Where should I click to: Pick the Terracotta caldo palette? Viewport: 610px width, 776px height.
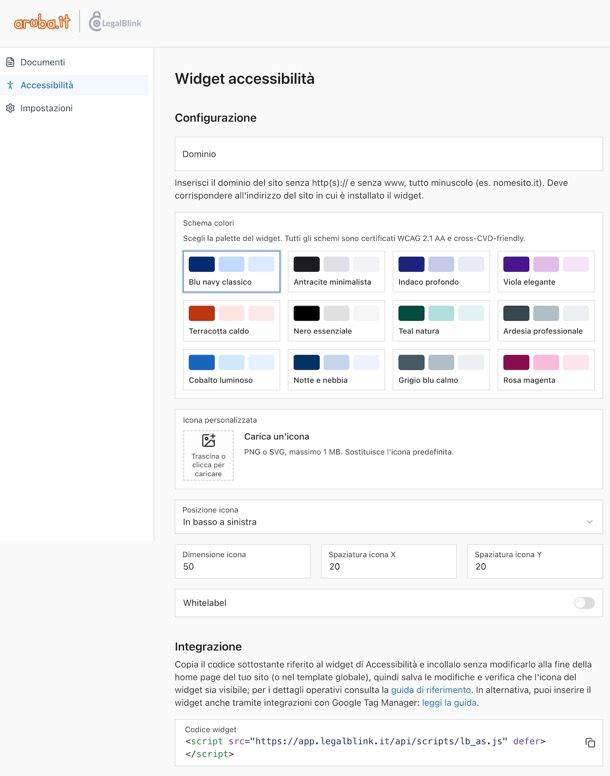pyautogui.click(x=232, y=321)
